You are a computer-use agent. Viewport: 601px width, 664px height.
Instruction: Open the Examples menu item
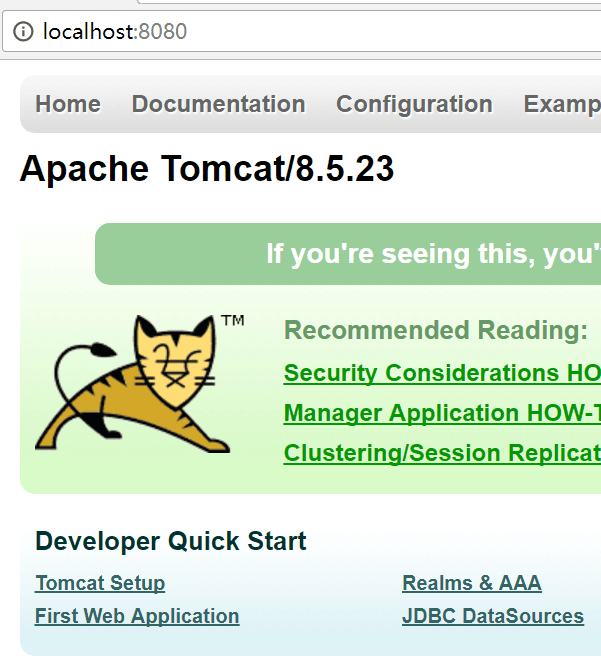tap(562, 104)
